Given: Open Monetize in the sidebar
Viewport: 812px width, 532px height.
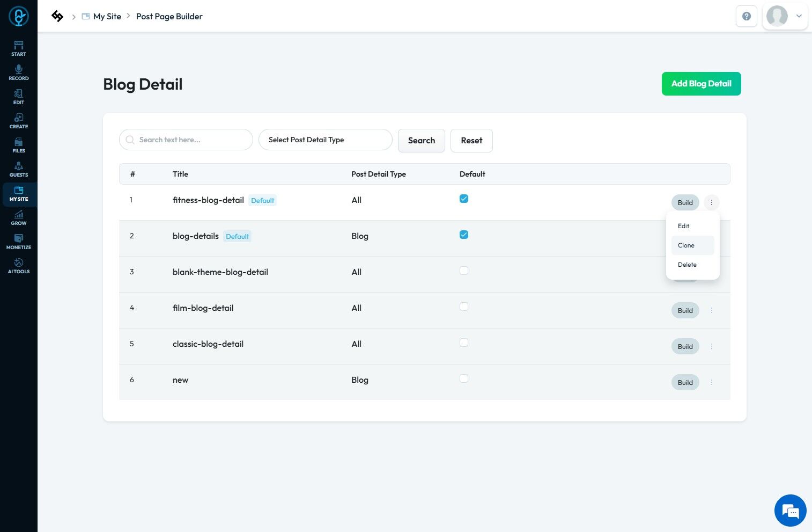Looking at the screenshot, I should click(x=19, y=242).
